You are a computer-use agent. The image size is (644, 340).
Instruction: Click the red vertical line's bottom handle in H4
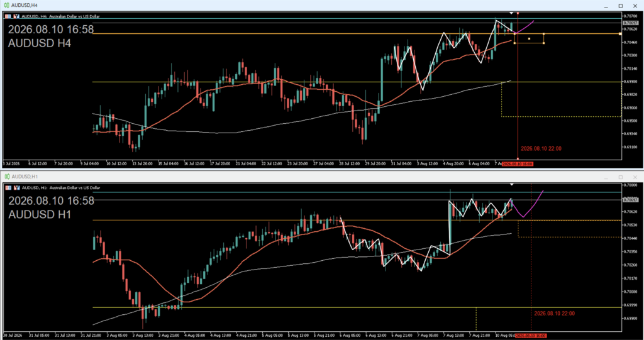pos(518,158)
